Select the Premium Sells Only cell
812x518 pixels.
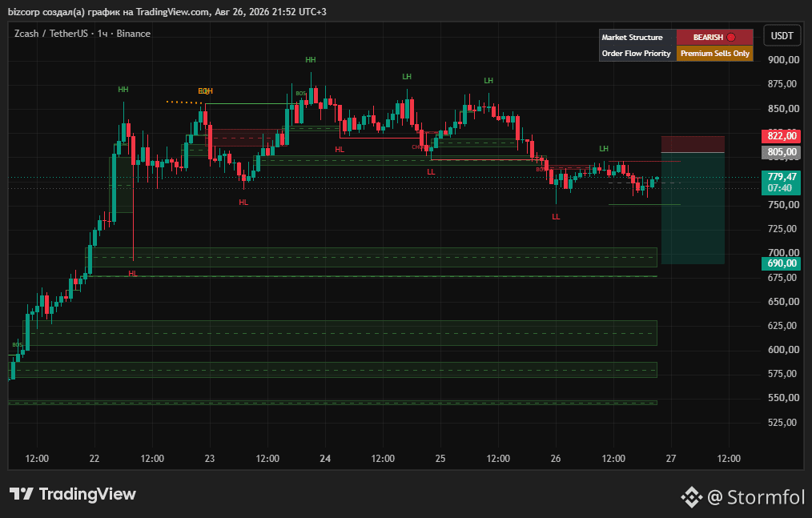tap(714, 54)
